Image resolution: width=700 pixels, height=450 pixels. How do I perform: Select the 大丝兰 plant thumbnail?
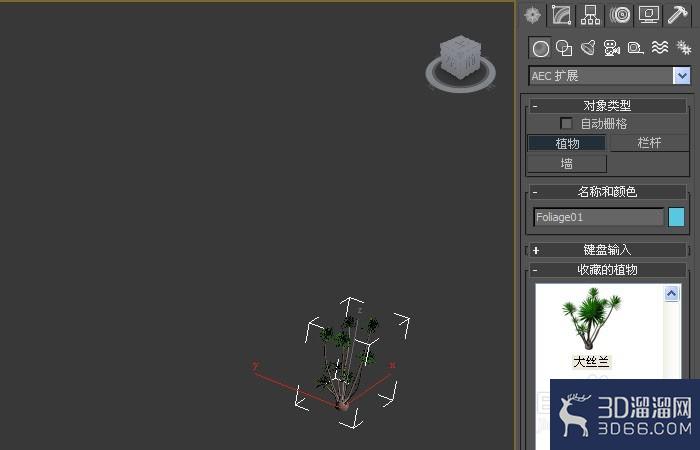[x=591, y=319]
